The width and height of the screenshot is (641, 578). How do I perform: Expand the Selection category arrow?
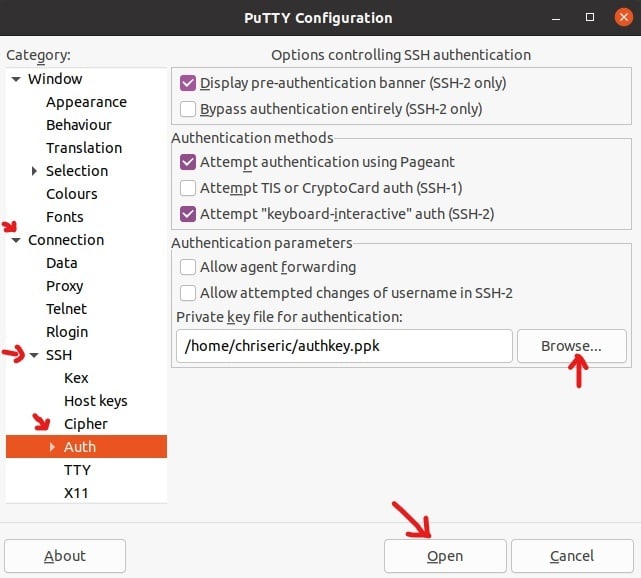tap(34, 171)
